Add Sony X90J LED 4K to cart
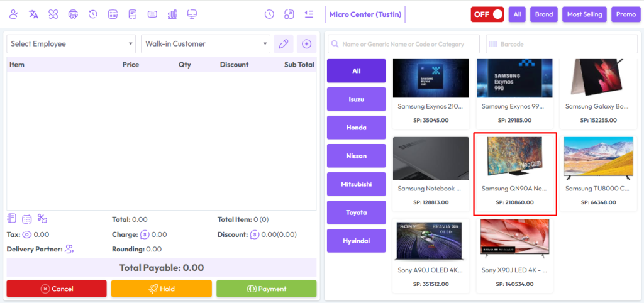 tap(514, 255)
